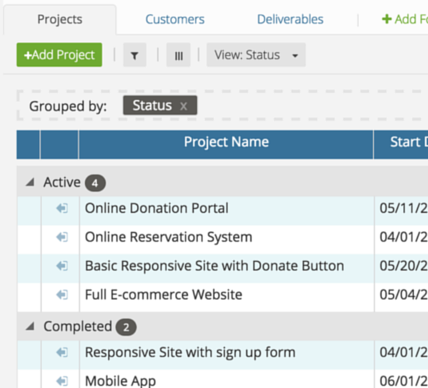Switch to the Deliverables tab
This screenshot has height=388, width=428.
pos(290,19)
